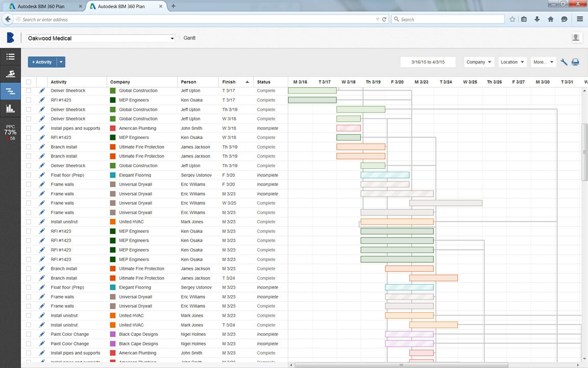This screenshot has width=588, height=368.
Task: Open the browser hamburger menu
Action: point(580,19)
